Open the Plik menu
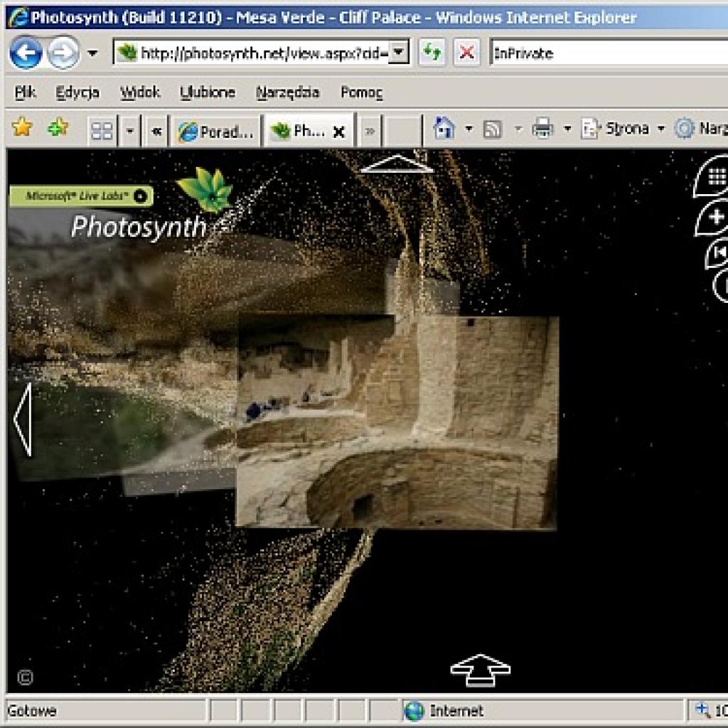 tap(25, 92)
